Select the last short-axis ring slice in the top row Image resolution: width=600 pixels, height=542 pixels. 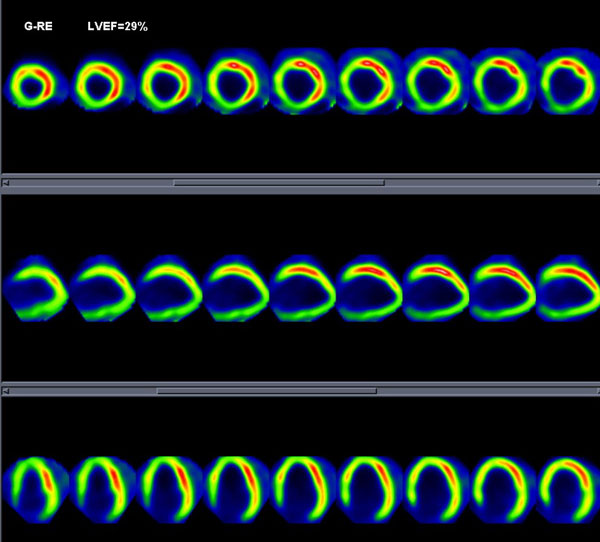[x=569, y=82]
